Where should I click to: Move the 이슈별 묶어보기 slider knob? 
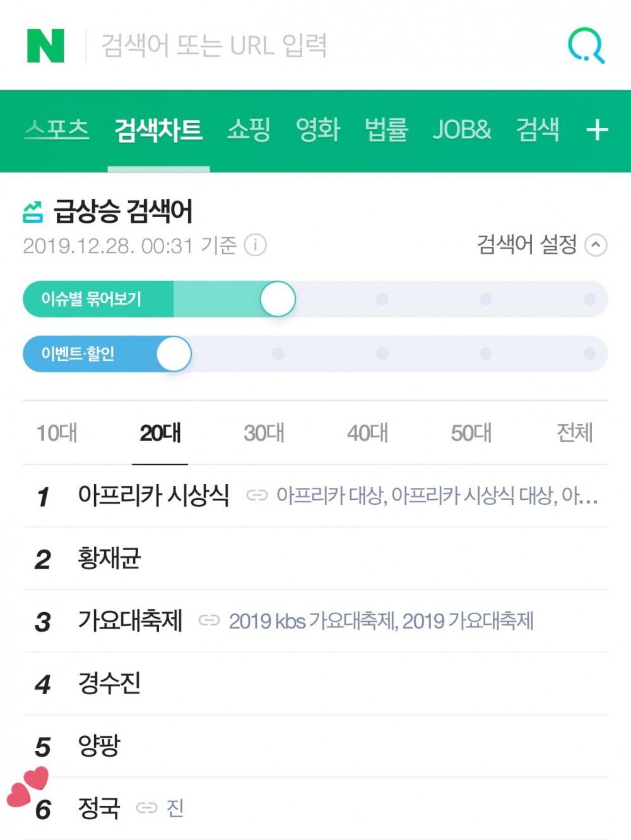pyautogui.click(x=278, y=299)
